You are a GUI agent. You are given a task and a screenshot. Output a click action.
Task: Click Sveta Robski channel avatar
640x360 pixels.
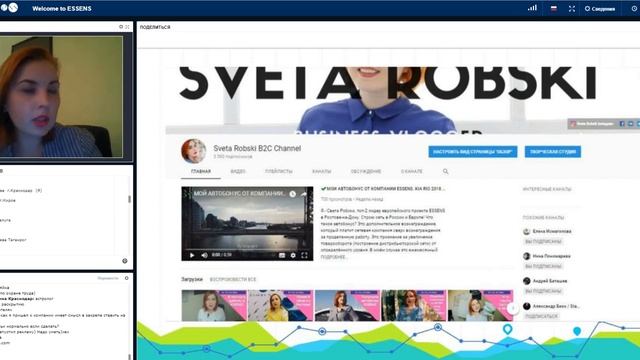click(x=193, y=151)
